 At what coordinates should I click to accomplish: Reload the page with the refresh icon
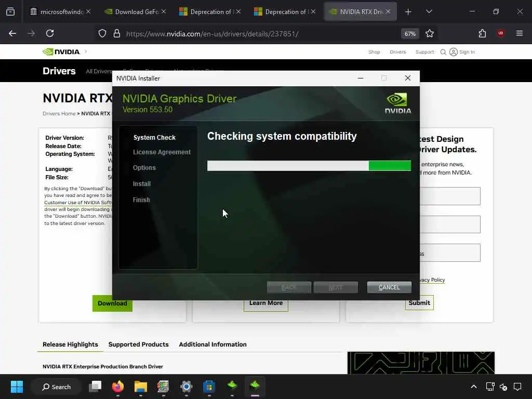(50, 33)
